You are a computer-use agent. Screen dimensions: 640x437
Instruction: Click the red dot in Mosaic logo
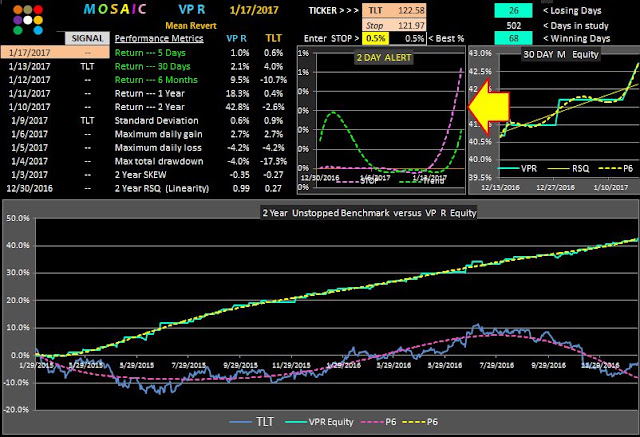[38, 10]
